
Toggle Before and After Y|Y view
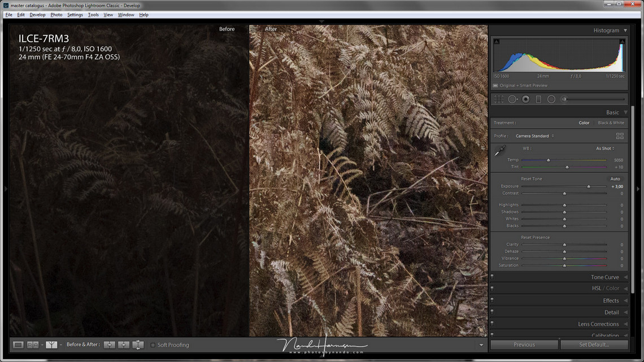pyautogui.click(x=51, y=344)
